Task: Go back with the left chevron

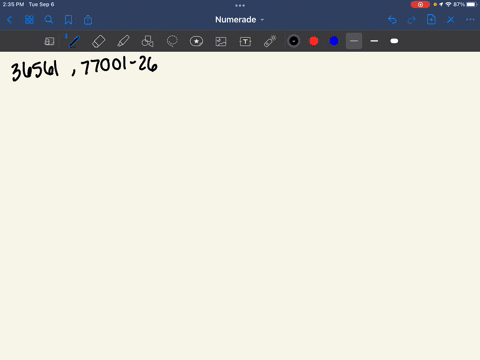Action: click(x=9, y=20)
